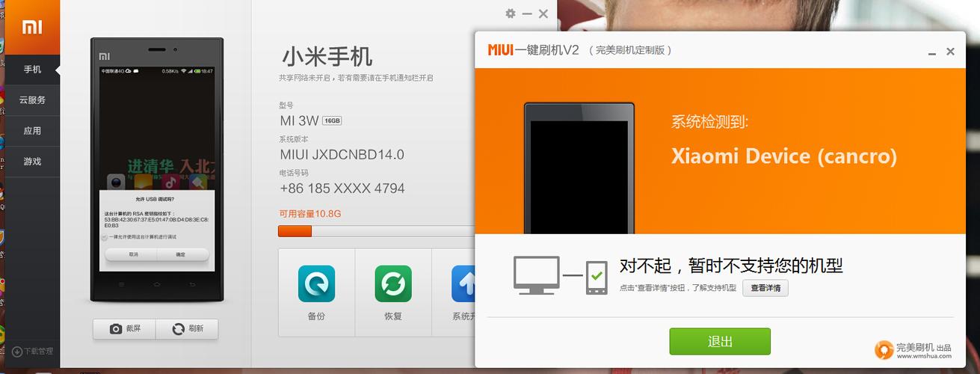Tap the phone's back navigation key
The height and width of the screenshot is (374, 980).
point(191,285)
